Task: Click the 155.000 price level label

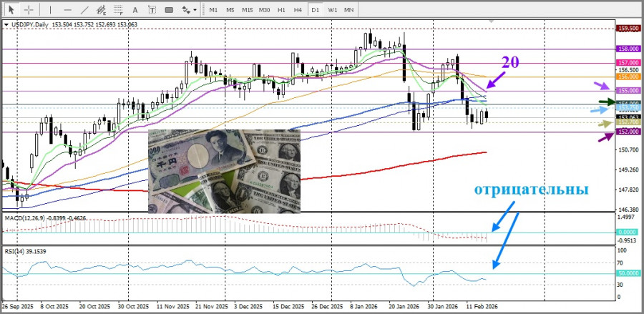Action: [628, 91]
